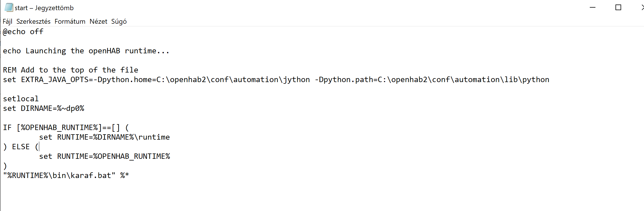Click the karaf.bat line at the bottom
Image resolution: width=644 pixels, height=211 pixels.
tap(66, 175)
